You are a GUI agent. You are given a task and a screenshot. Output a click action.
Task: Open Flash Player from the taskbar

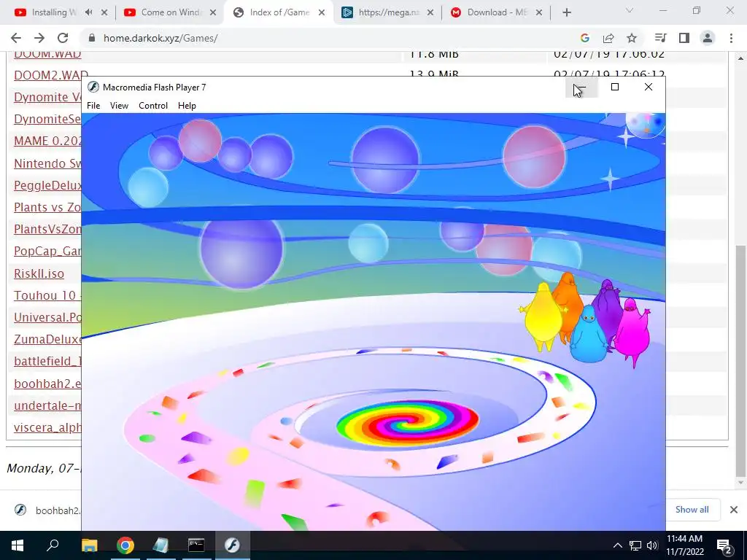coord(232,545)
